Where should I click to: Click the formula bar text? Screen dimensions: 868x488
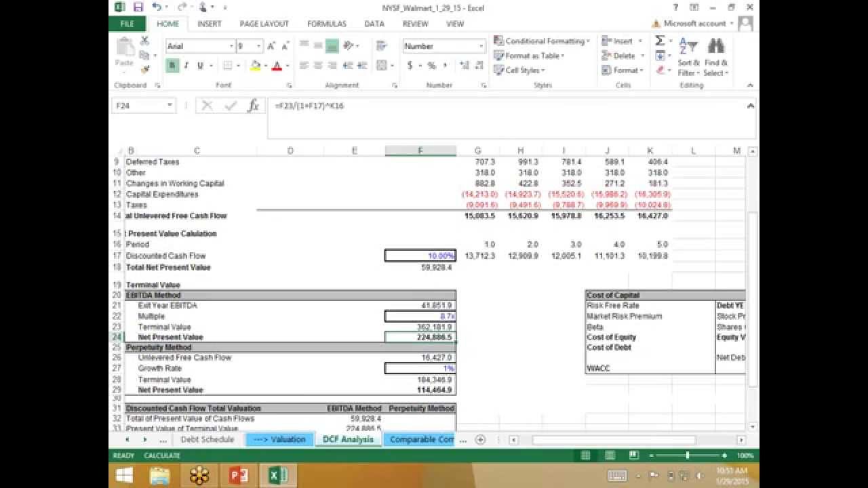coord(310,106)
